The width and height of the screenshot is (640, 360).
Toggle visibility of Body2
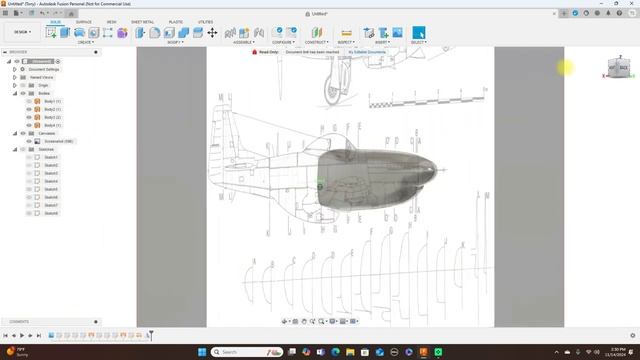(29, 109)
